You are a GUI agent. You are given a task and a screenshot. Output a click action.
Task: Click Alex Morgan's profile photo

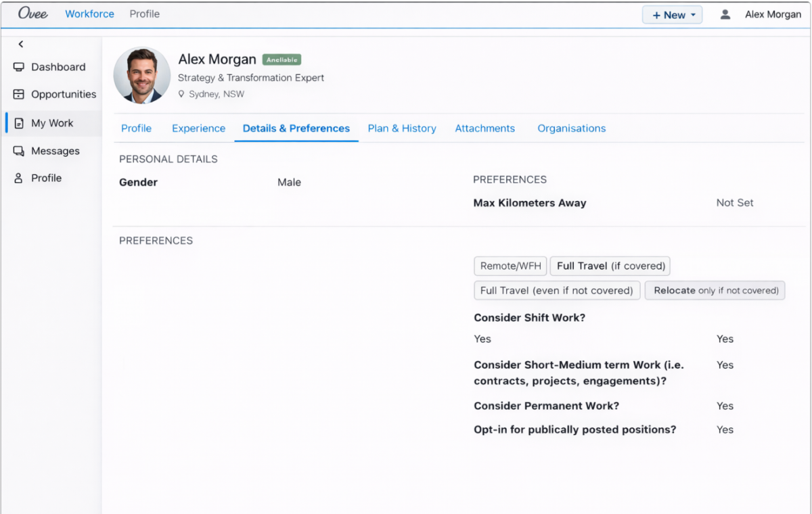[142, 75]
